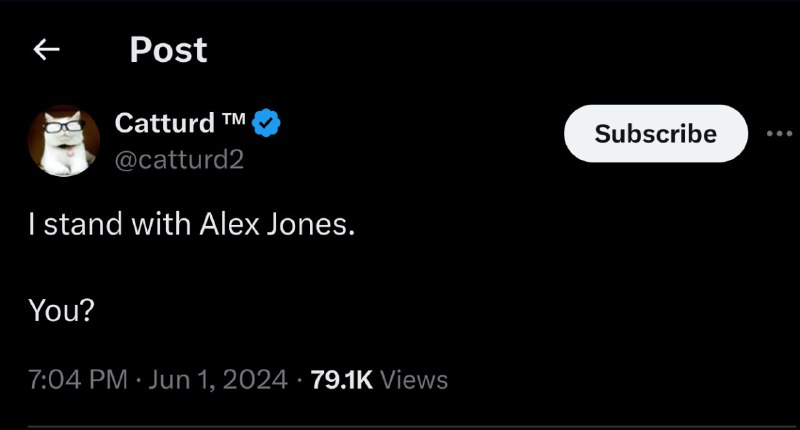The image size is (800, 430).
Task: Click the Jun 1, 2024 date
Action: pyautogui.click(x=218, y=380)
